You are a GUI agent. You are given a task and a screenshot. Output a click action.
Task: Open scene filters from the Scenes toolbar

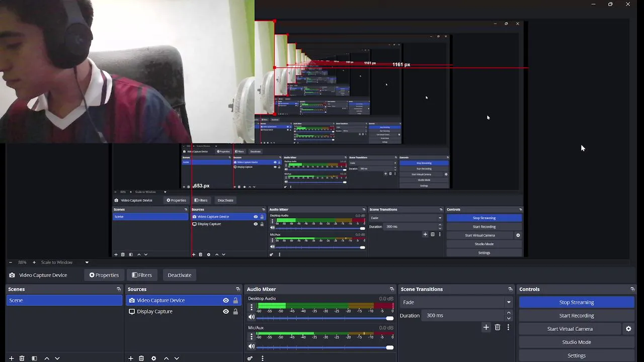[x=34, y=358]
